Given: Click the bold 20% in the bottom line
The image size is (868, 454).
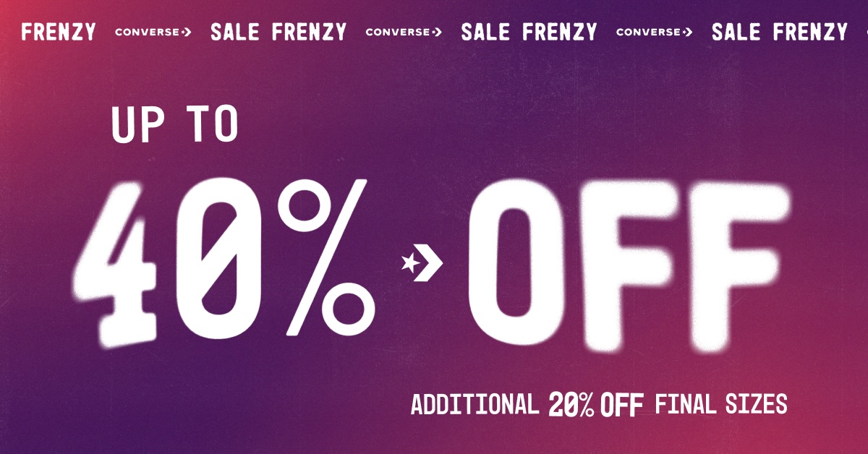Looking at the screenshot, I should (x=571, y=404).
